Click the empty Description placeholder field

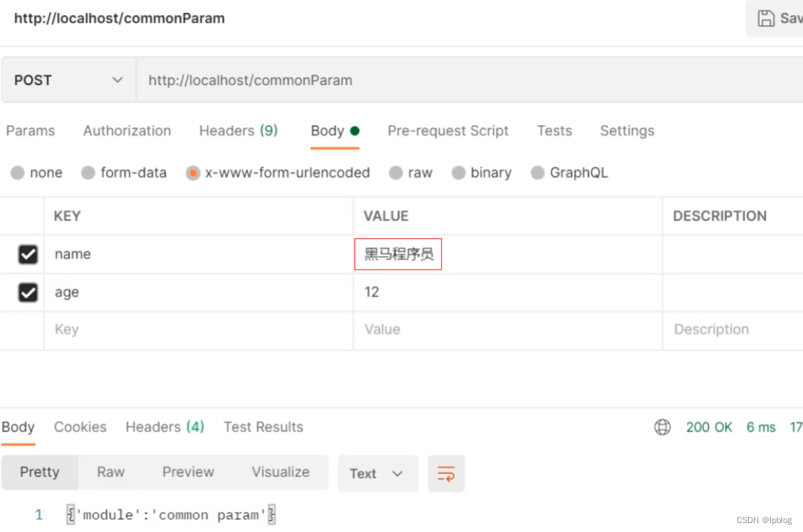(732, 330)
